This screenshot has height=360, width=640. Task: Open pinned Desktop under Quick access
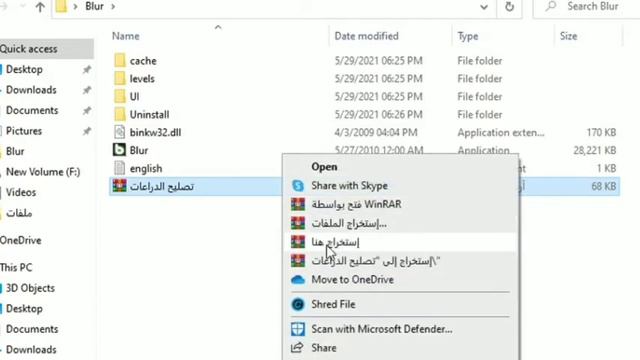[x=24, y=69]
